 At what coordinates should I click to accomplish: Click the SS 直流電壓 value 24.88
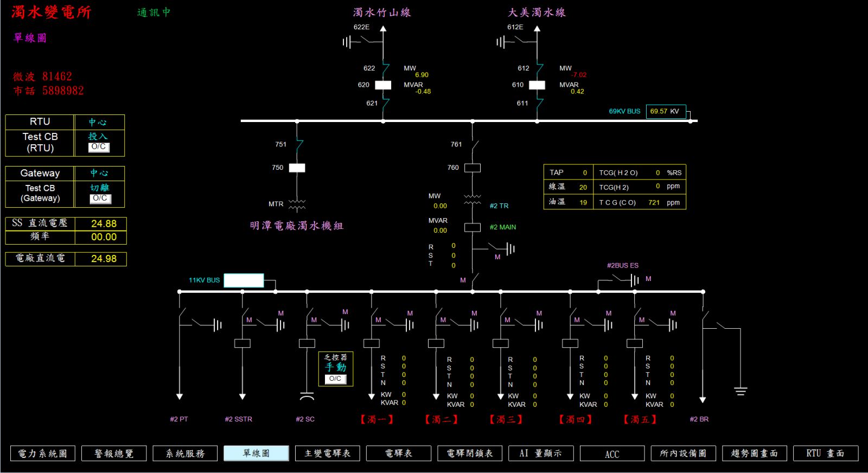tap(104, 223)
